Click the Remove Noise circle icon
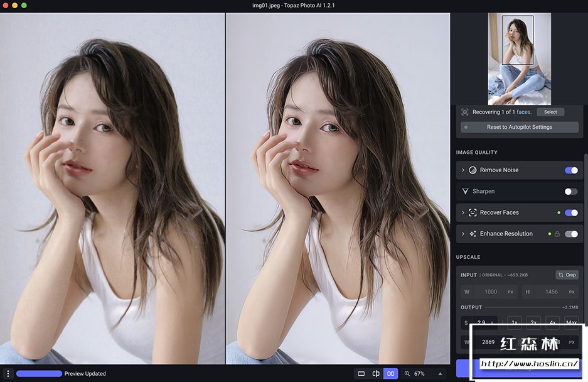Viewport: 588px width, 382px height. [x=473, y=170]
